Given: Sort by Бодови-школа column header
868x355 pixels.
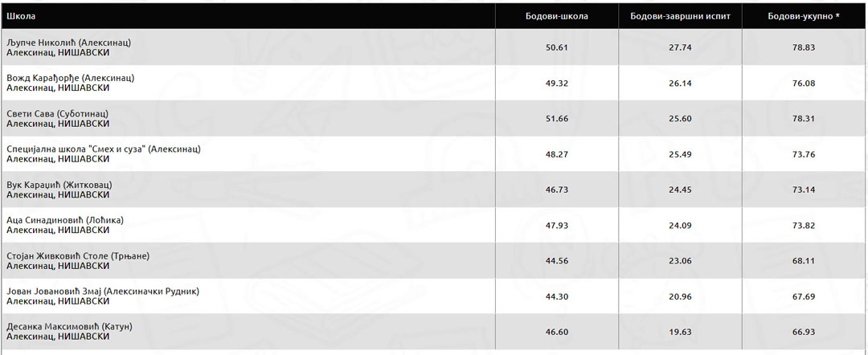Looking at the screenshot, I should (557, 16).
